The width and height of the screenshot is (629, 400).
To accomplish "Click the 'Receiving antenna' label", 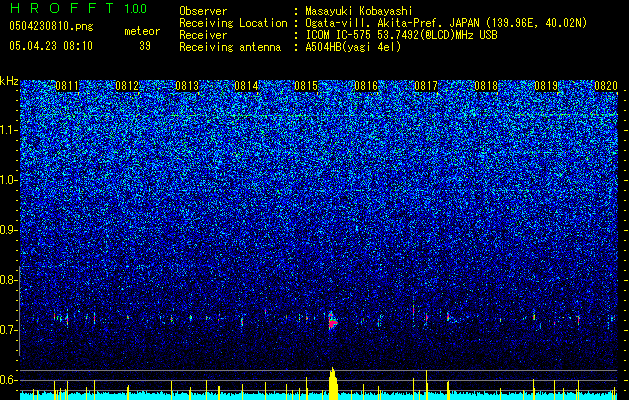I will point(230,47).
